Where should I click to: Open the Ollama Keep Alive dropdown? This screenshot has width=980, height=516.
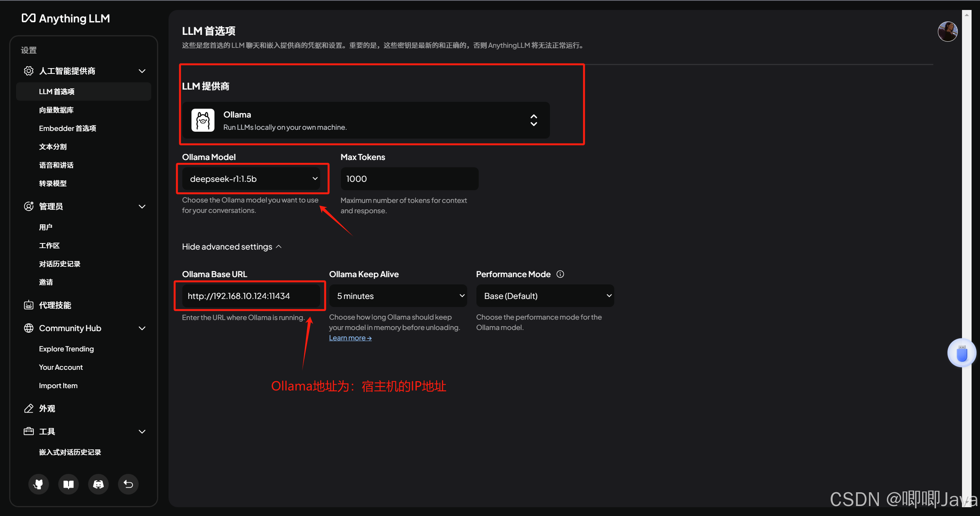pyautogui.click(x=398, y=296)
